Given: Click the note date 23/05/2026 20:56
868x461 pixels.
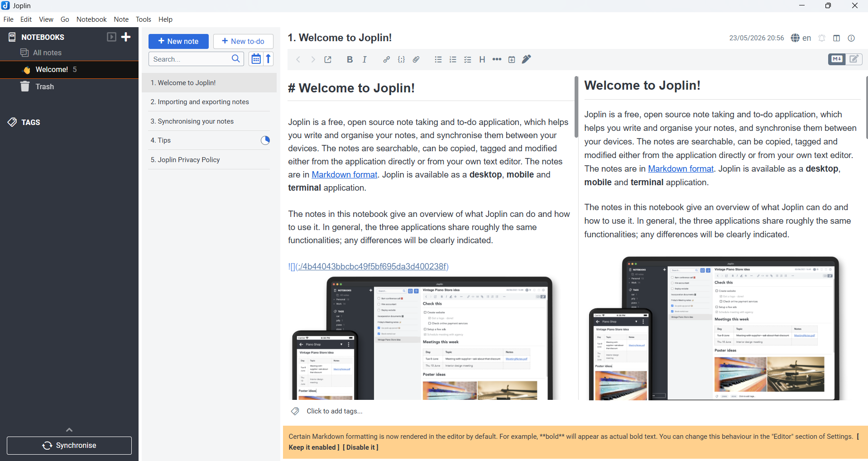Looking at the screenshot, I should 757,38.
